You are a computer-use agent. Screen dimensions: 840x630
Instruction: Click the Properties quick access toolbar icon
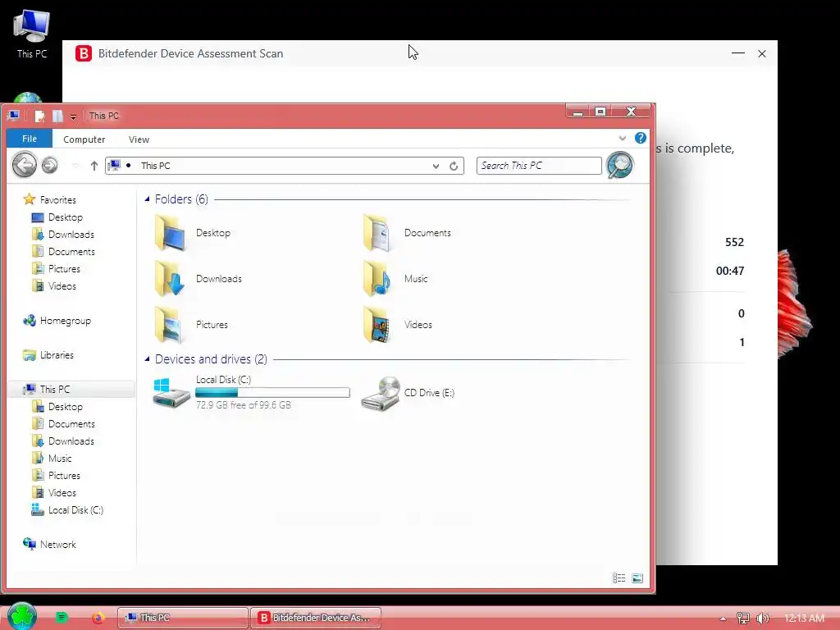click(x=39, y=116)
